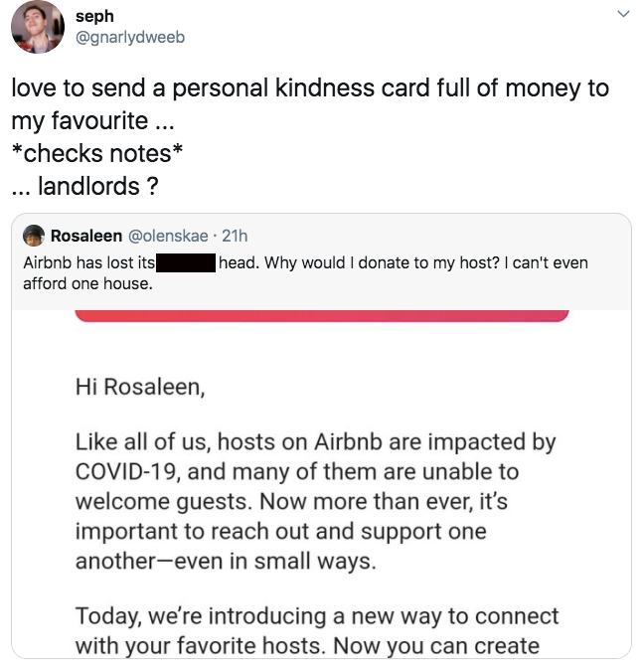Click the "afford one house." line
The image size is (644, 671).
88,282
